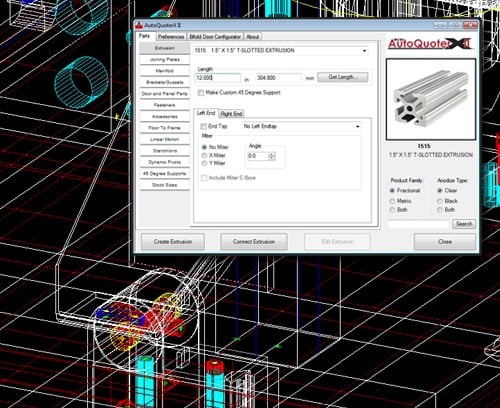This screenshot has width=500, height=408.
Task: Click the Length inches input field
Action: 218,78
